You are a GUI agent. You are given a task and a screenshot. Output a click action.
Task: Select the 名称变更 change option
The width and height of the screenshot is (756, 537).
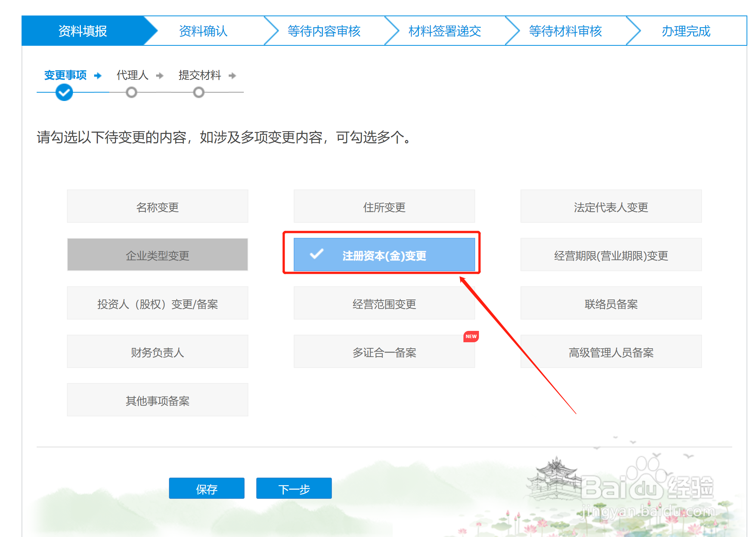(157, 206)
